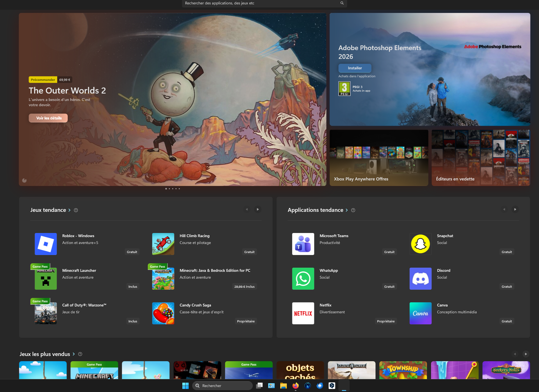Image resolution: width=539 pixels, height=392 pixels.
Task: Go to previous page of Applications tendance
Action: 504,209
